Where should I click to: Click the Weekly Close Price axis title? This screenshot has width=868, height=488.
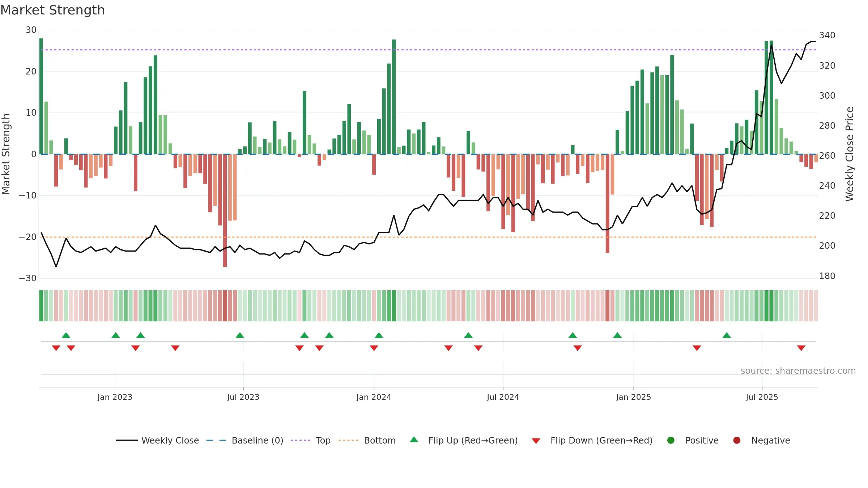pyautogui.click(x=850, y=154)
